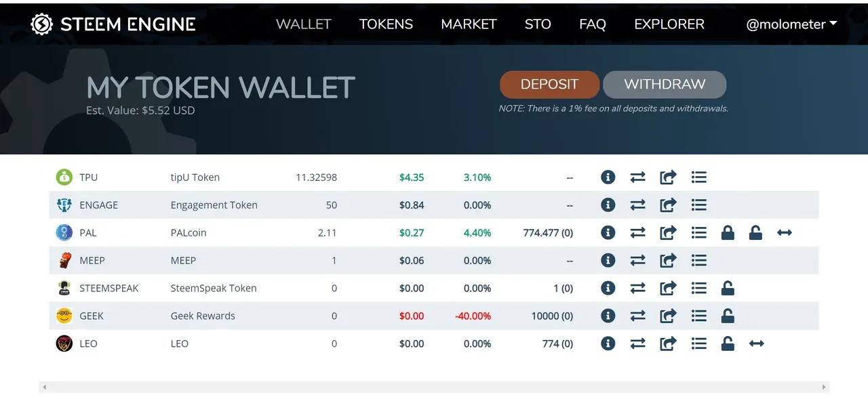
Task: Open info for LEO token
Action: click(x=608, y=344)
